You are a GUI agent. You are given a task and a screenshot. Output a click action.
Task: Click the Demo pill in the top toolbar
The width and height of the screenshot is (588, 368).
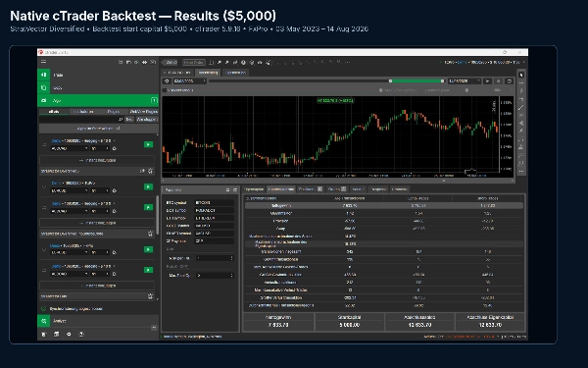[171, 62]
